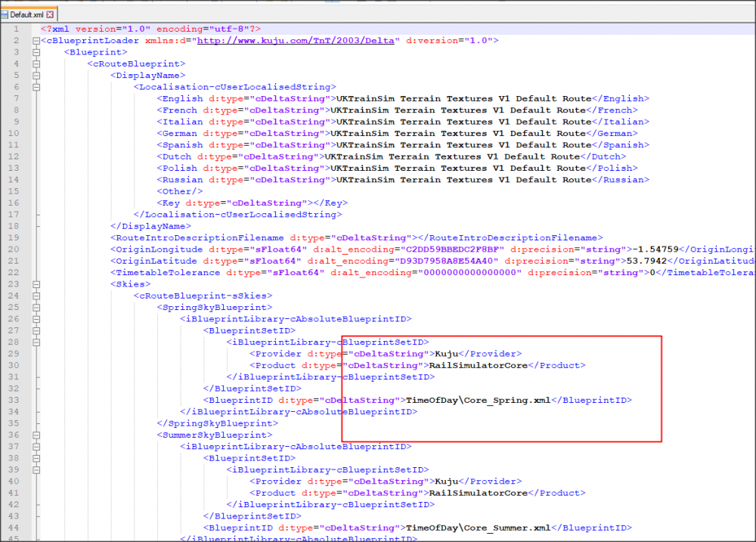Collapse the cRouteBlueprint-sSkies fold on line 24
Screen dimensions: 756x542
pyautogui.click(x=35, y=296)
